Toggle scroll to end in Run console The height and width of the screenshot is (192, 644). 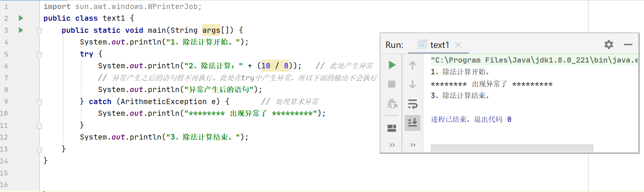coord(413,123)
